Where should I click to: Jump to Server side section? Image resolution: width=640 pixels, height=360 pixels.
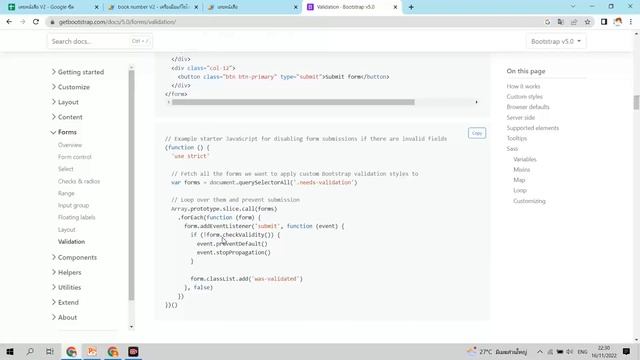point(520,118)
